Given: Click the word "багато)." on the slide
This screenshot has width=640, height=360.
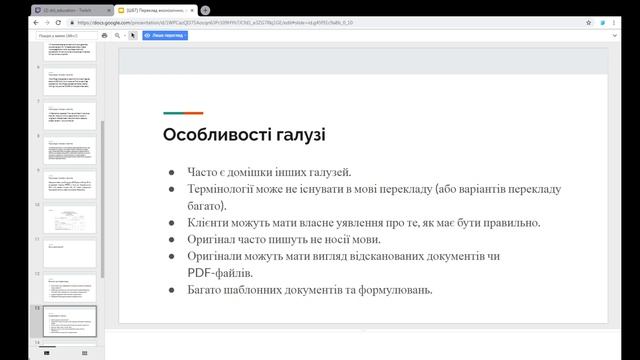Looking at the screenshot, I should point(207,206).
